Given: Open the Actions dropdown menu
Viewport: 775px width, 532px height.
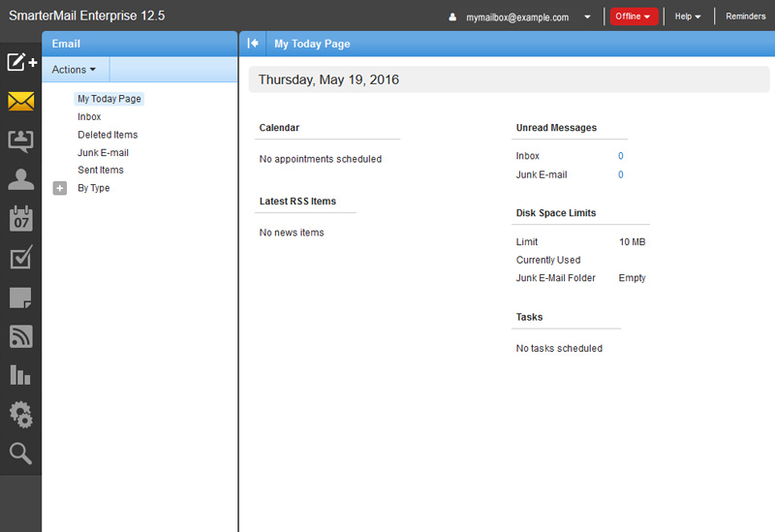Looking at the screenshot, I should (x=75, y=70).
